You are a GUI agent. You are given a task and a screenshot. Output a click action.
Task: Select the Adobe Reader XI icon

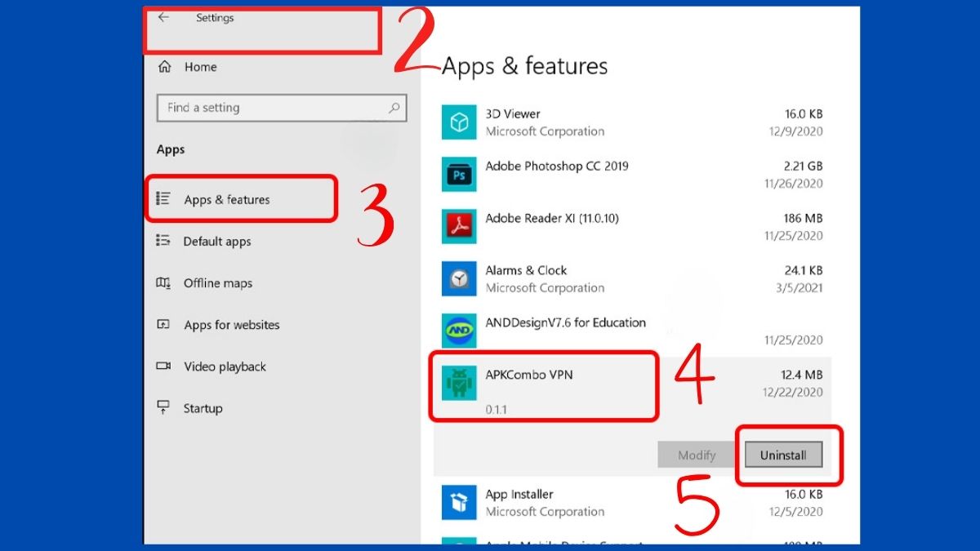coord(459,227)
